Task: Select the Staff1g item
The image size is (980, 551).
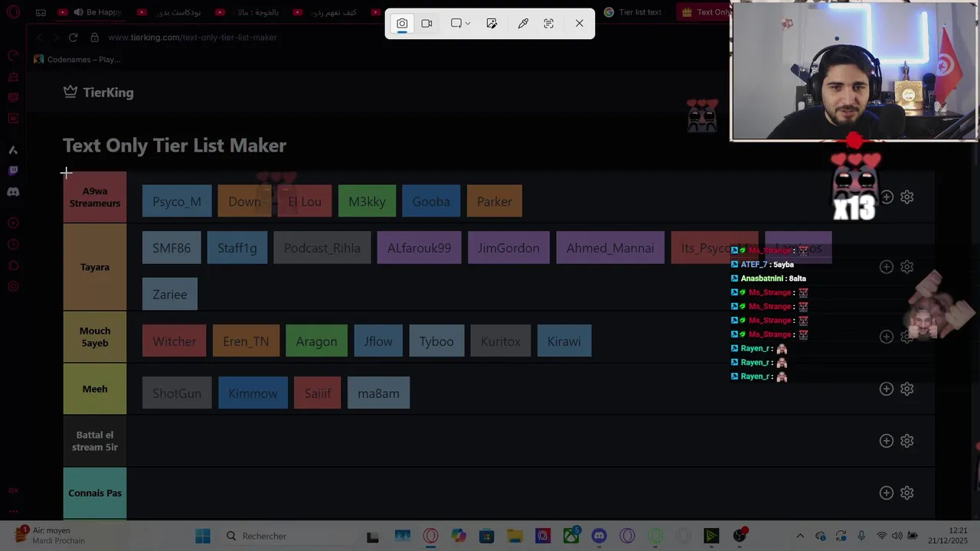Action: click(x=237, y=248)
